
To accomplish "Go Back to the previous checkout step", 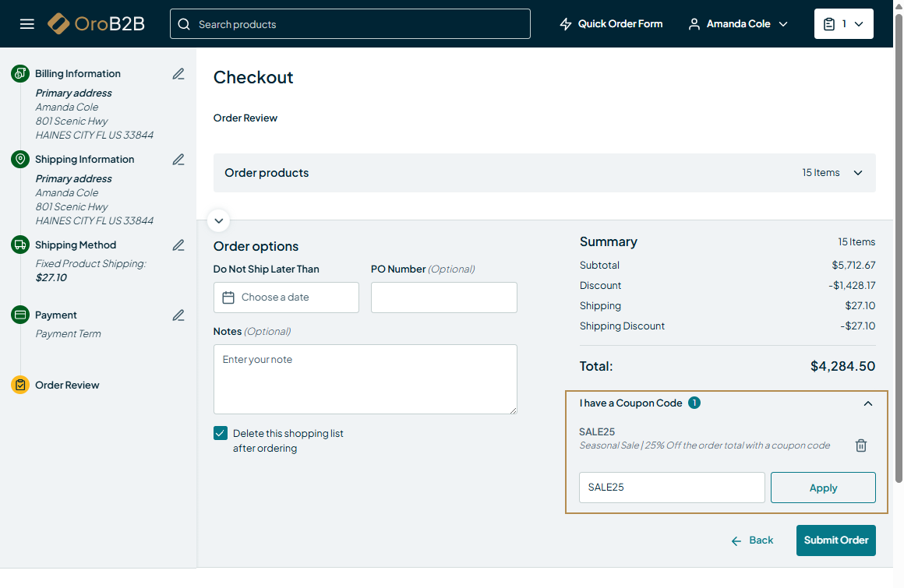I will [752, 540].
